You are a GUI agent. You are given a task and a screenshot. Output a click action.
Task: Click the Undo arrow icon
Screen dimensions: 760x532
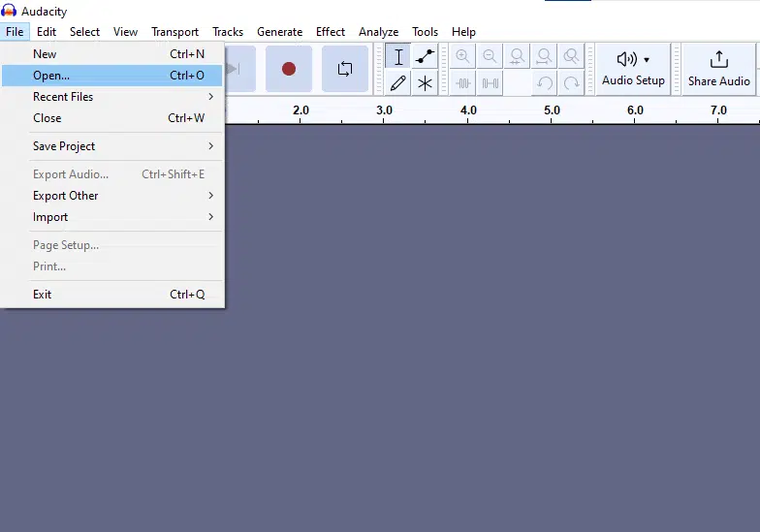(545, 83)
